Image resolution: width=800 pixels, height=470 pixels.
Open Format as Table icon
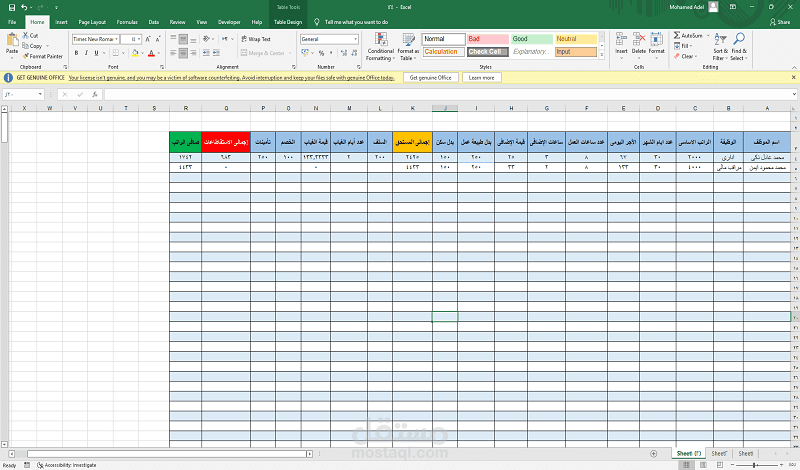408,40
